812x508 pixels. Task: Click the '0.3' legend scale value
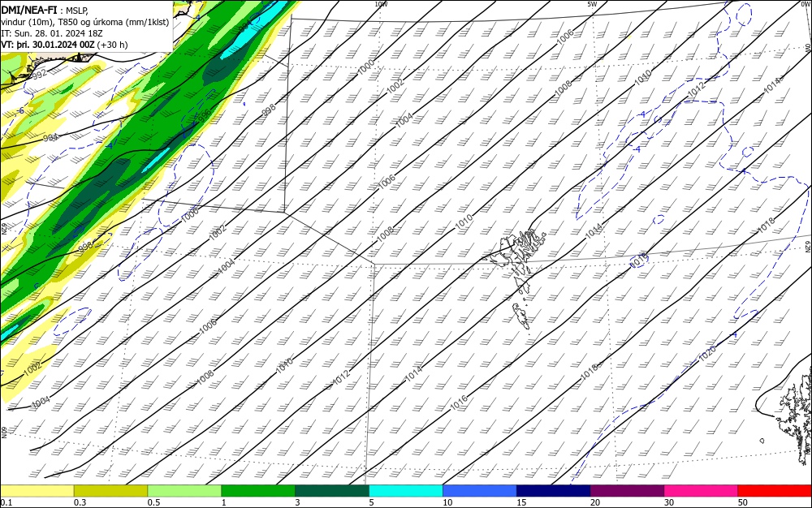[x=80, y=502]
